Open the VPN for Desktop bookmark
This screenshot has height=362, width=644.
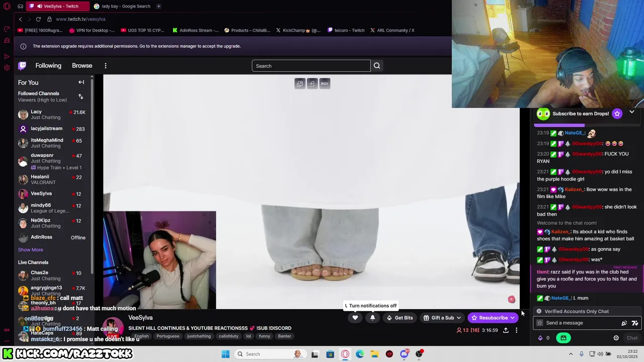tap(92, 30)
